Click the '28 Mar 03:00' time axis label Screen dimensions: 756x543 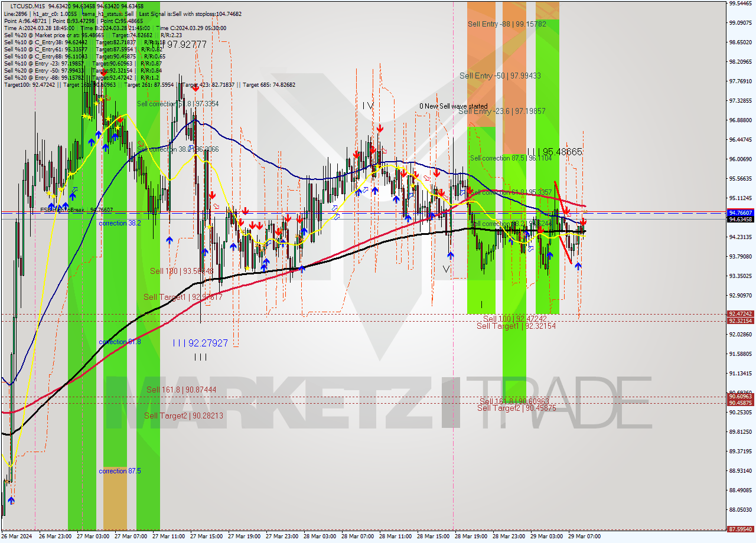click(320, 537)
